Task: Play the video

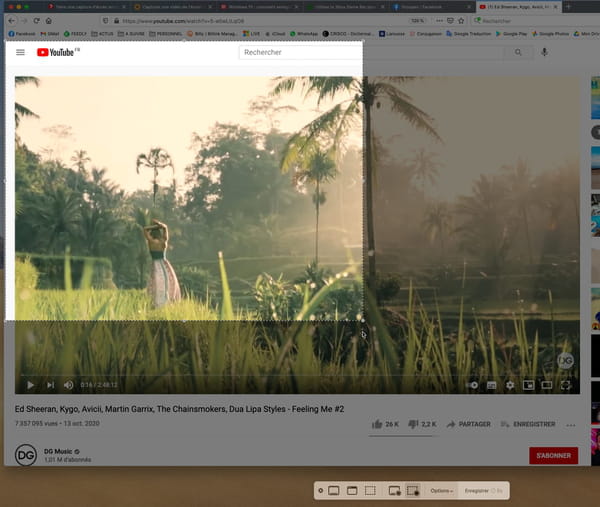Action: click(x=31, y=385)
